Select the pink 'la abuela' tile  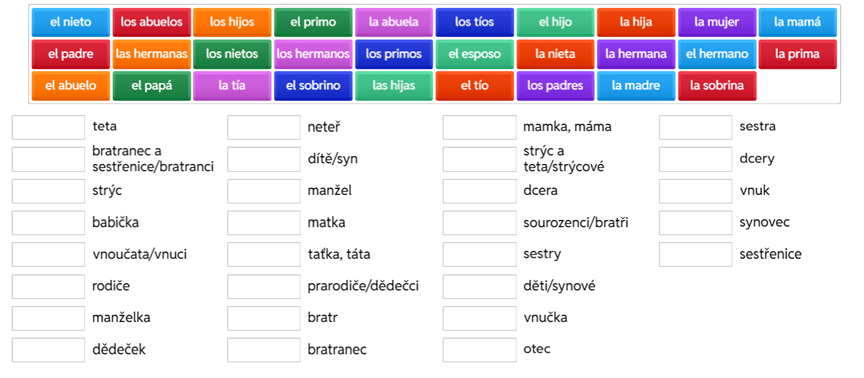[393, 23]
